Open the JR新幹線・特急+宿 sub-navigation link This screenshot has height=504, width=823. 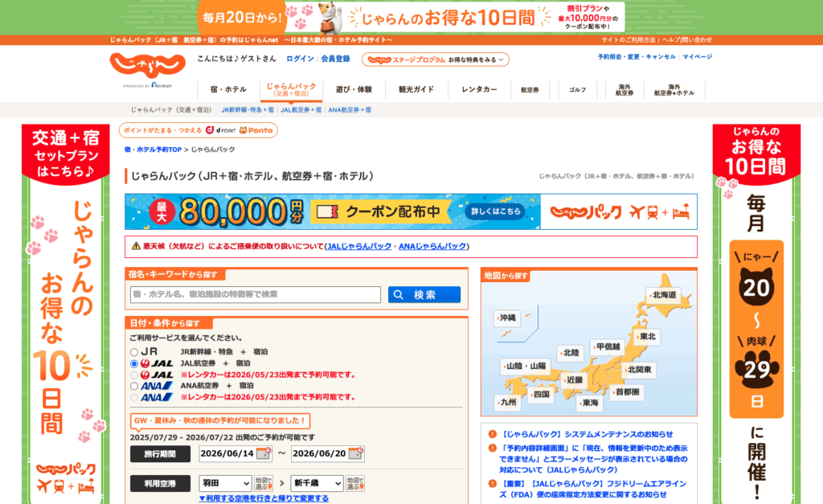click(x=248, y=110)
